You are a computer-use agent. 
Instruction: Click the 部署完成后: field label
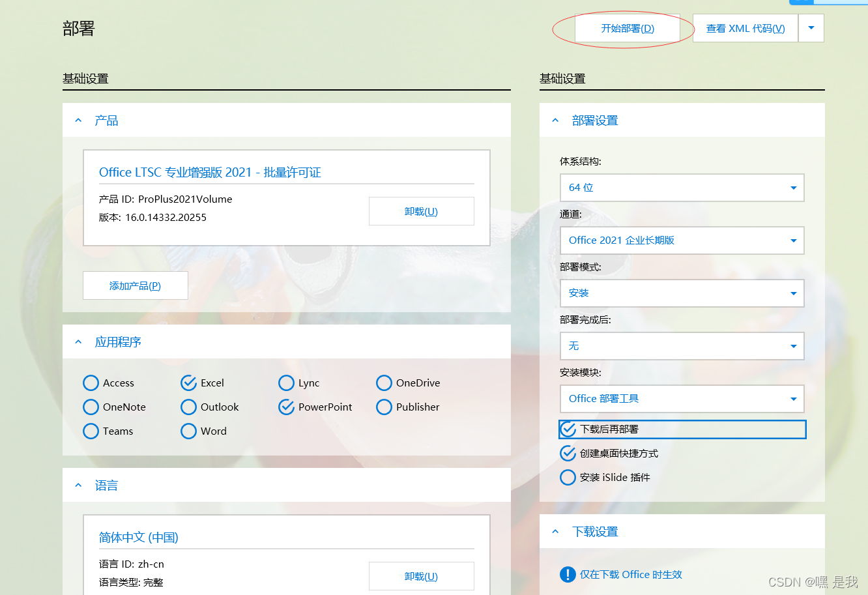(585, 320)
